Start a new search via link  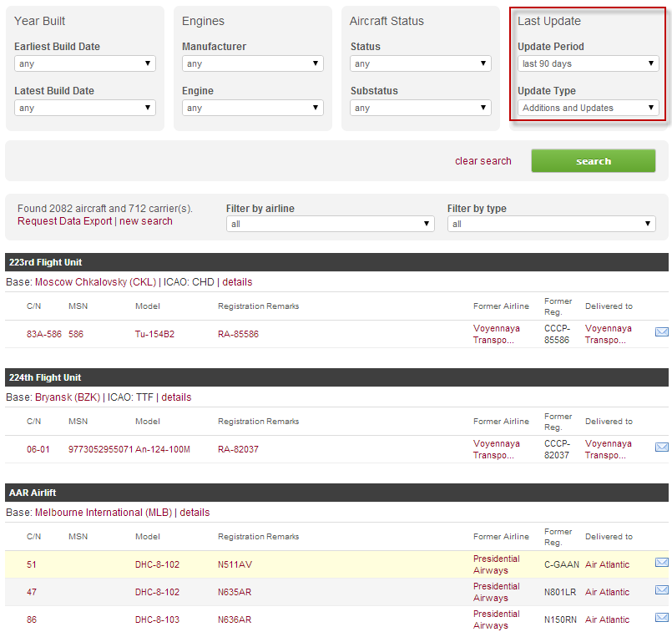146,221
